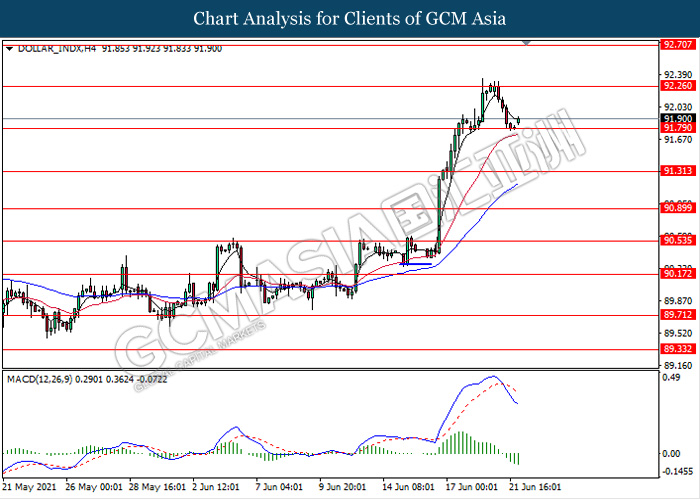The width and height of the screenshot is (700, 500).
Task: Click the Chart Analysis for Clients title
Action: pos(350,19)
